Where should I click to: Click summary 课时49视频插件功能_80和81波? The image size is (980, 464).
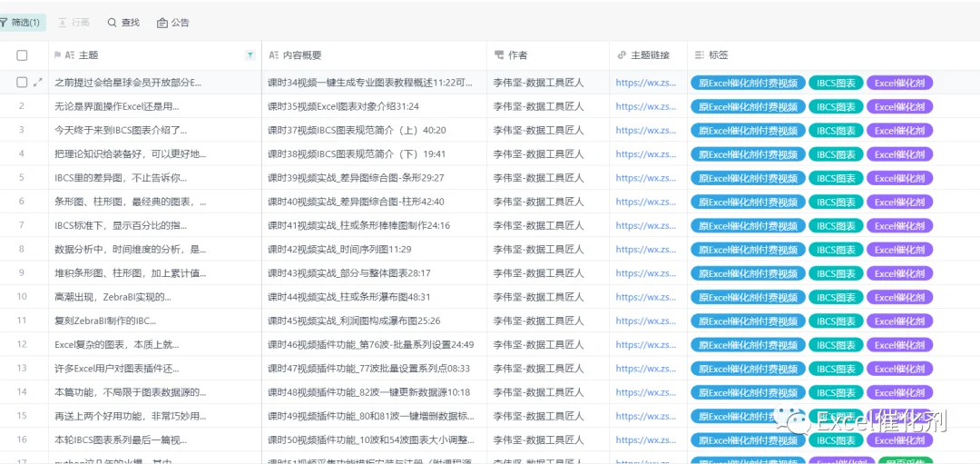(370, 416)
